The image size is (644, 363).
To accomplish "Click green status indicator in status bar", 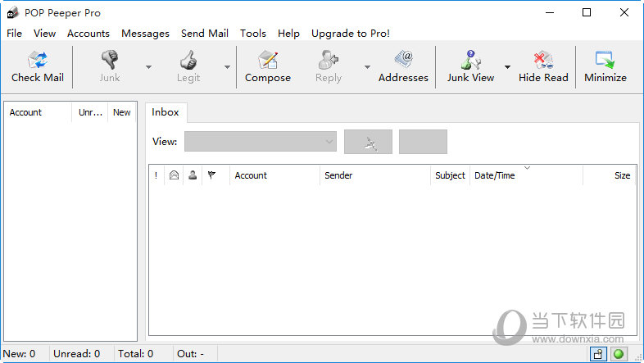I will click(619, 353).
